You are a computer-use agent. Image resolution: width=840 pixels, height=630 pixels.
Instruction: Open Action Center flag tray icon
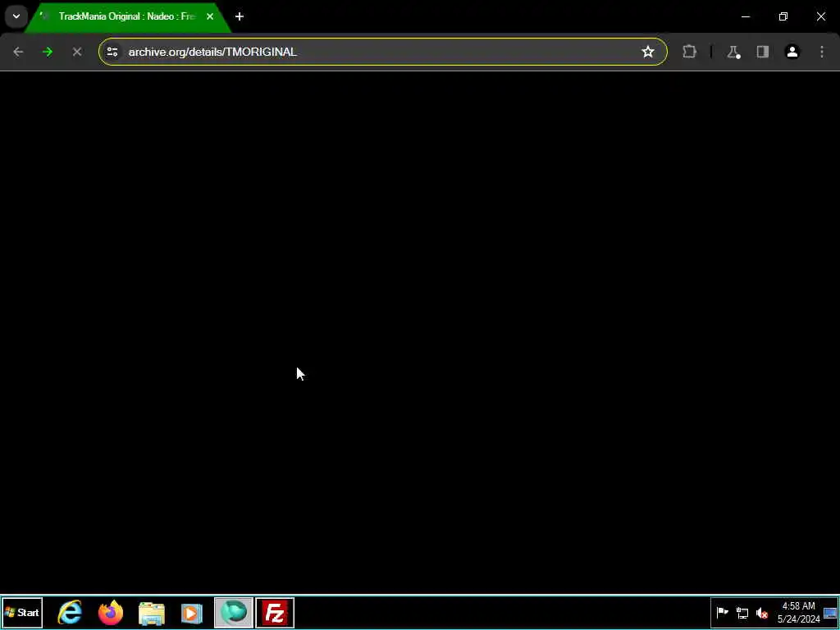point(722,613)
